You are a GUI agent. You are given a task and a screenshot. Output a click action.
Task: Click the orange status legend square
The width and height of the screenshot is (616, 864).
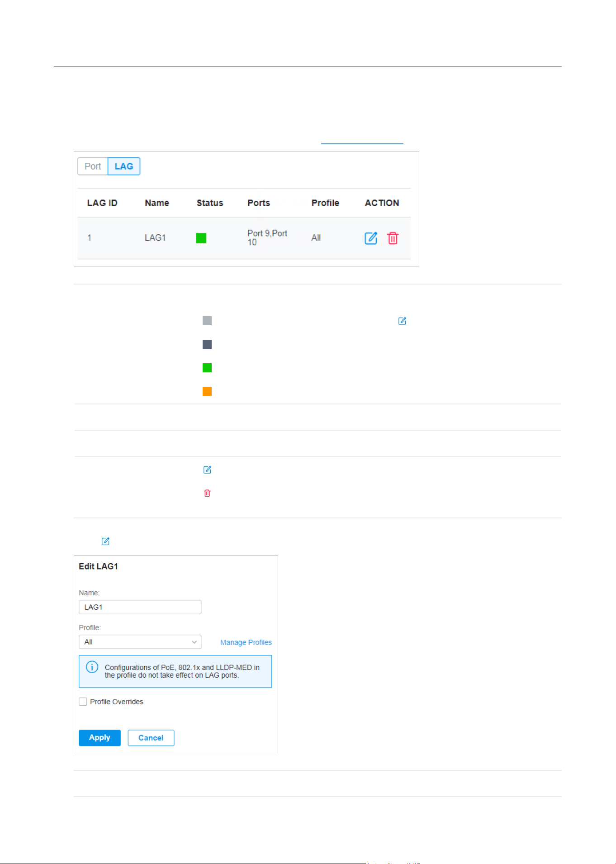(x=207, y=391)
